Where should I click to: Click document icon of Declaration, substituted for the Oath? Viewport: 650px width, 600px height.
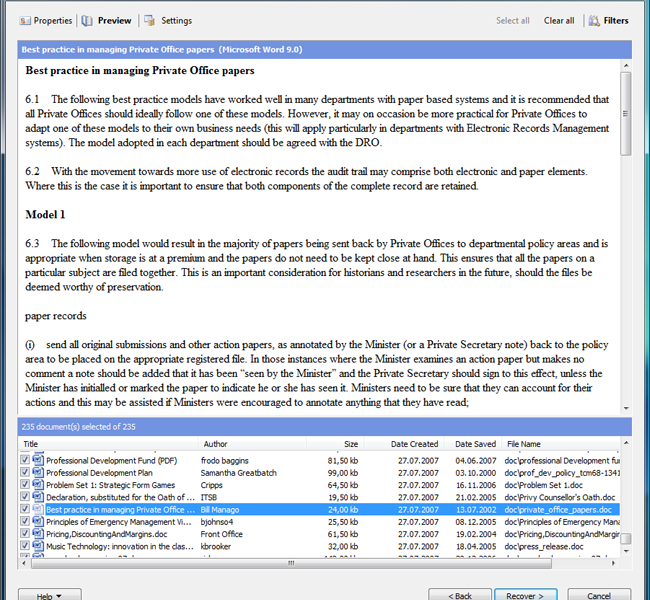(x=38, y=497)
